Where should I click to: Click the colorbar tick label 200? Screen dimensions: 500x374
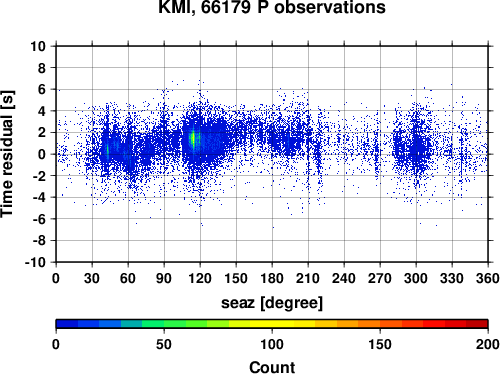[488, 344]
